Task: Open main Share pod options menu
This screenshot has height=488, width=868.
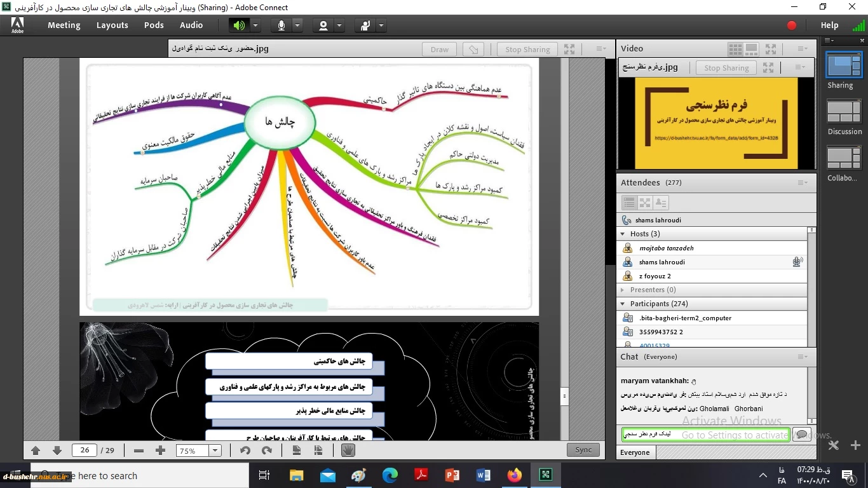Action: (601, 49)
